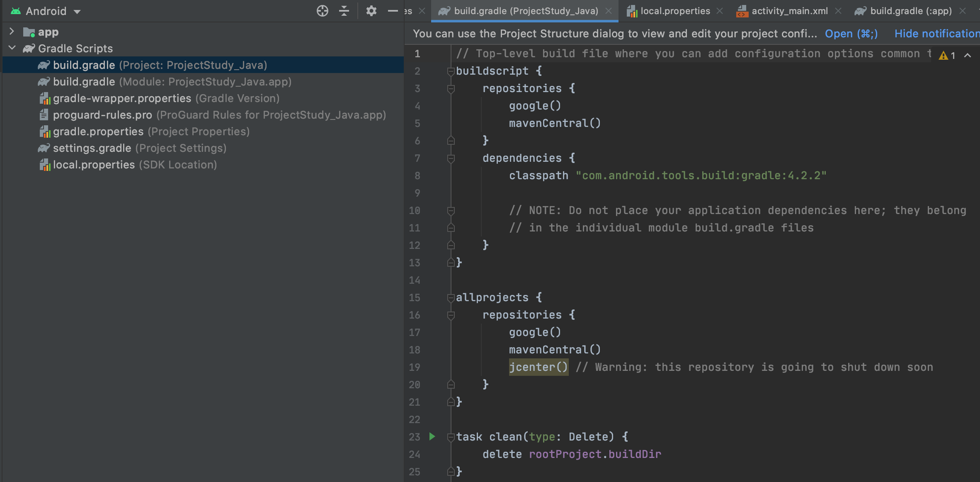Click the warning triangle inspection indicator
This screenshot has height=482, width=980.
click(944, 56)
